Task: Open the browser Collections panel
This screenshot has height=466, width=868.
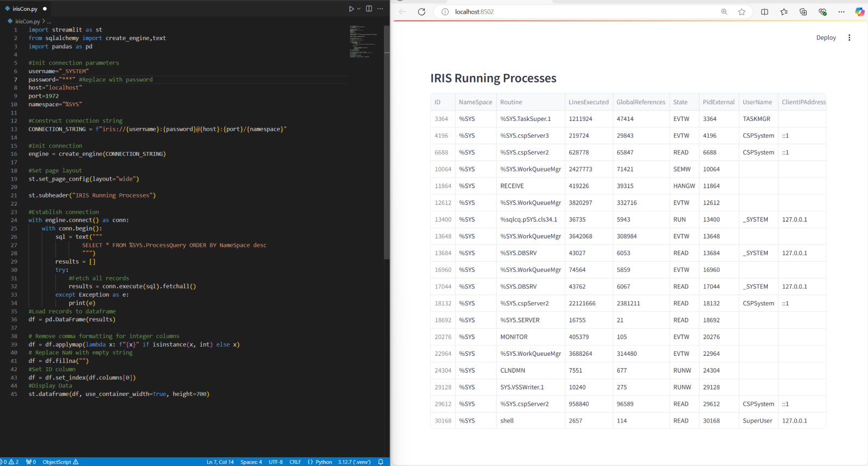Action: click(803, 12)
